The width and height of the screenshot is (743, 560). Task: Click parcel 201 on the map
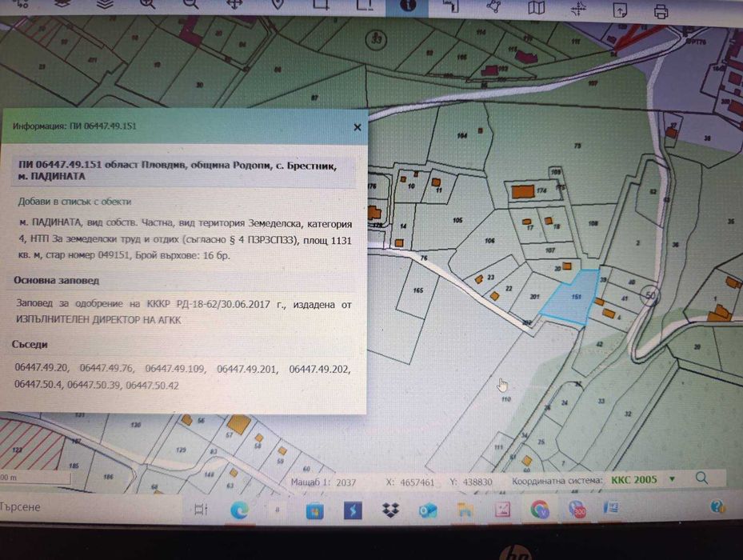(x=534, y=297)
